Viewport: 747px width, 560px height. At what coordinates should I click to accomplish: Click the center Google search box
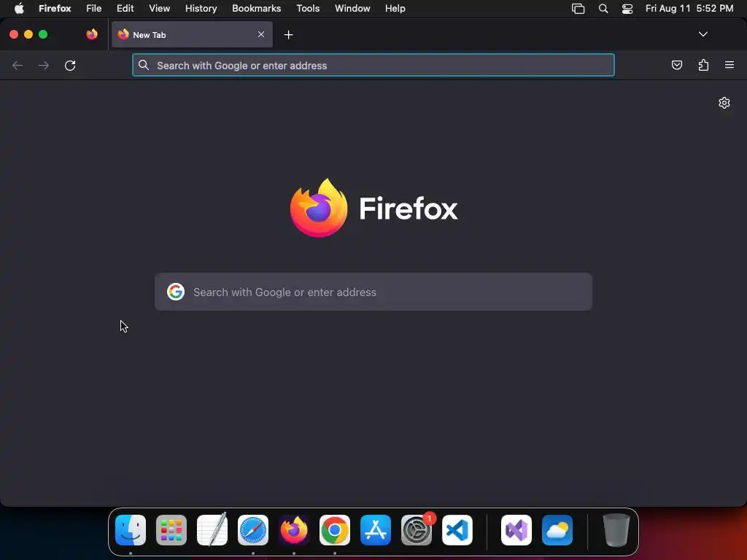373,292
